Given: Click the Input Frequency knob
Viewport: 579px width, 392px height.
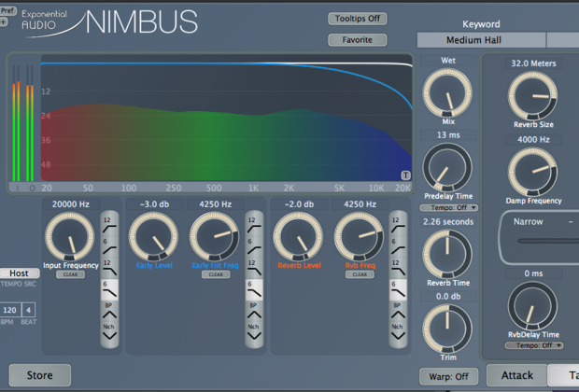Looking at the screenshot, I should 69,237.
